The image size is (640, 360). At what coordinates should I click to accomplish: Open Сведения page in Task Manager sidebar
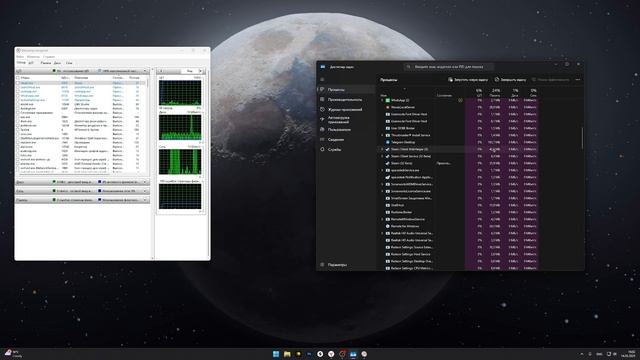pyautogui.click(x=346, y=140)
